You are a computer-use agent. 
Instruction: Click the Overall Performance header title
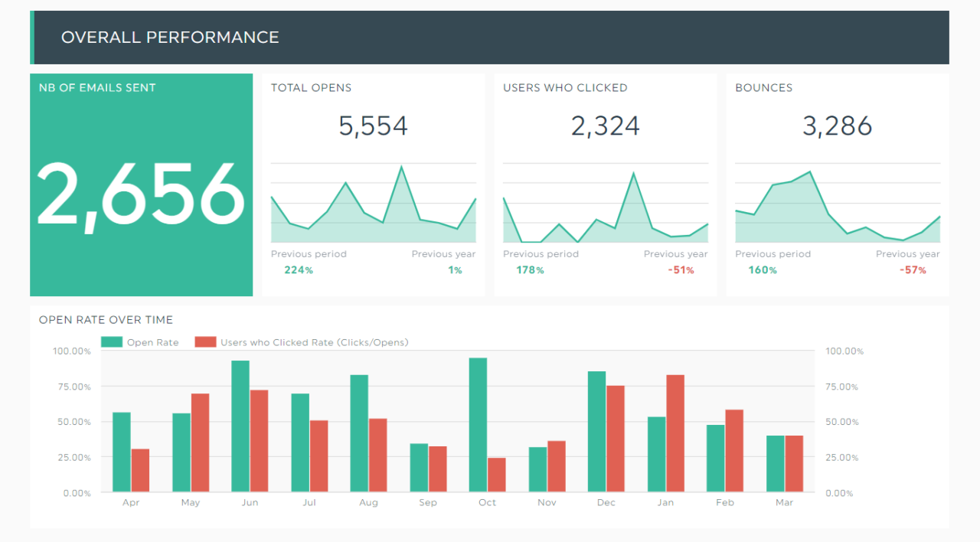coord(170,37)
